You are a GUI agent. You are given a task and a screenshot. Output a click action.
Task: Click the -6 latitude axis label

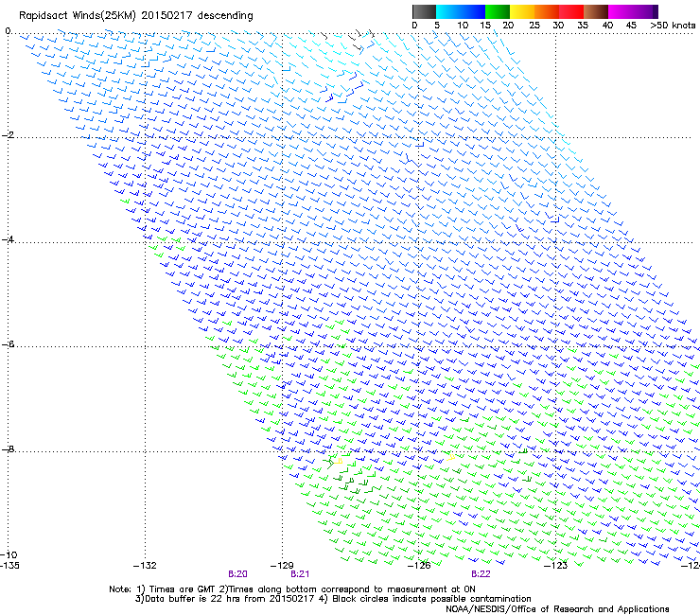[x=8, y=344]
